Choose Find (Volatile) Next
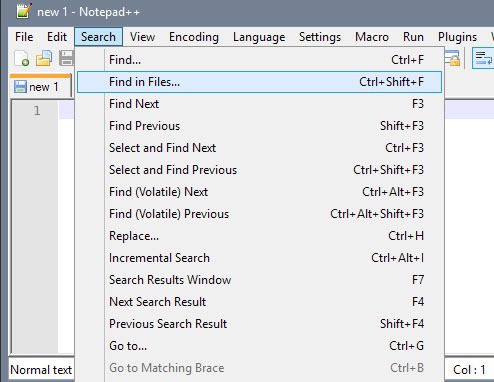Screen dimensions: 494x382 259,192
